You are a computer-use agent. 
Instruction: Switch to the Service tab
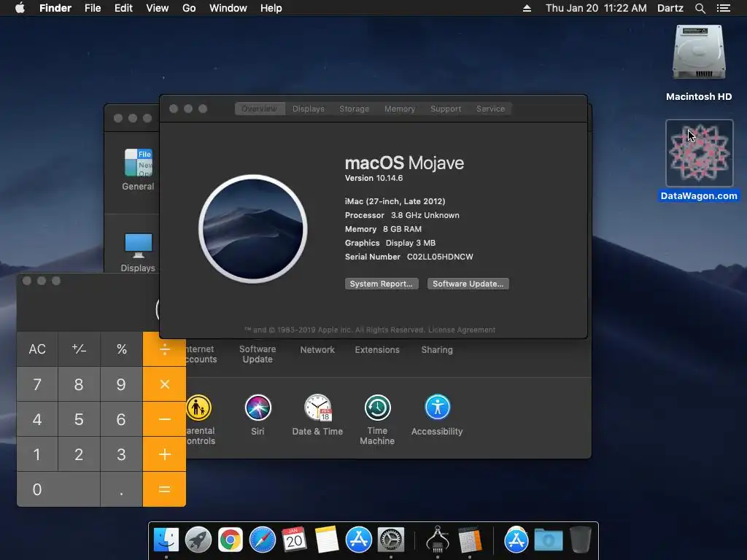pos(490,109)
